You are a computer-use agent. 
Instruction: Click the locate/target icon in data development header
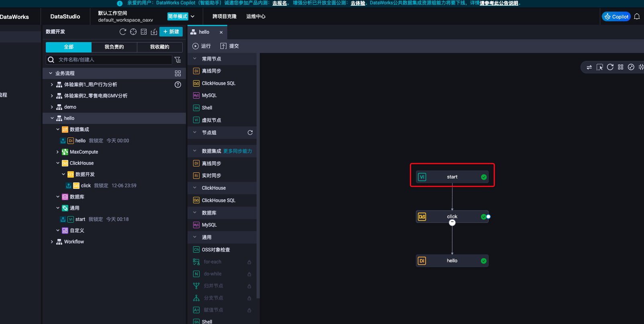133,32
